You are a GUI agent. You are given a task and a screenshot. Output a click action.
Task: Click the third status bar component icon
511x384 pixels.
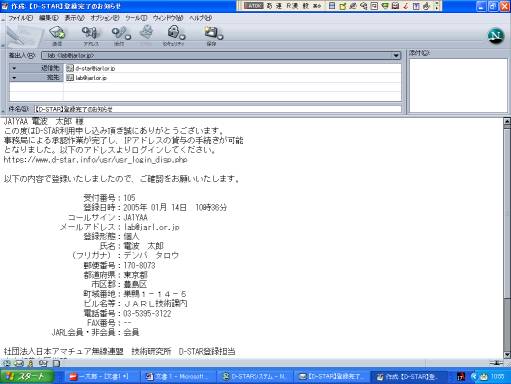[x=31, y=363]
